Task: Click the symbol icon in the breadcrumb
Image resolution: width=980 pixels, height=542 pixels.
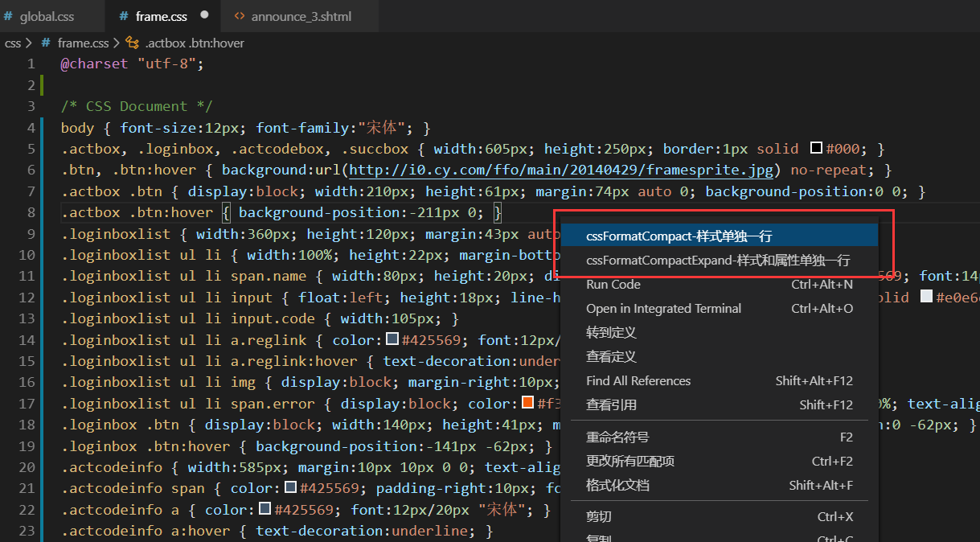Action: coord(132,43)
